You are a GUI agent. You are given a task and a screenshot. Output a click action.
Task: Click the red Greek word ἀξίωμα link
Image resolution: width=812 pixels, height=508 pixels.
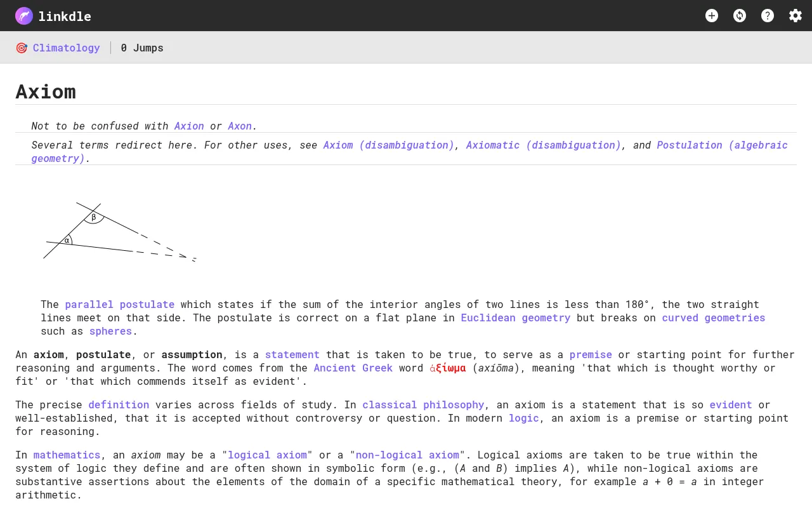click(448, 368)
